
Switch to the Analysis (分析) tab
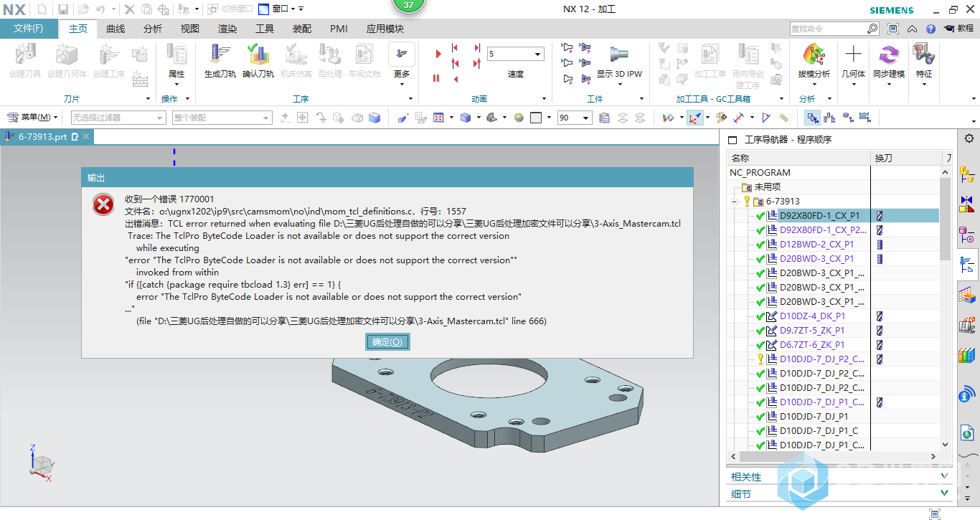point(153,29)
